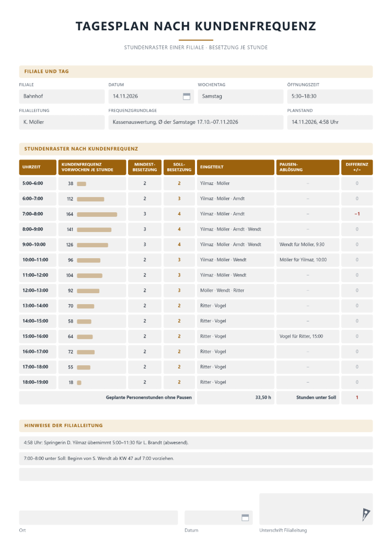Click the Eingeteilt column header
The height and width of the screenshot is (554, 392).
click(235, 167)
